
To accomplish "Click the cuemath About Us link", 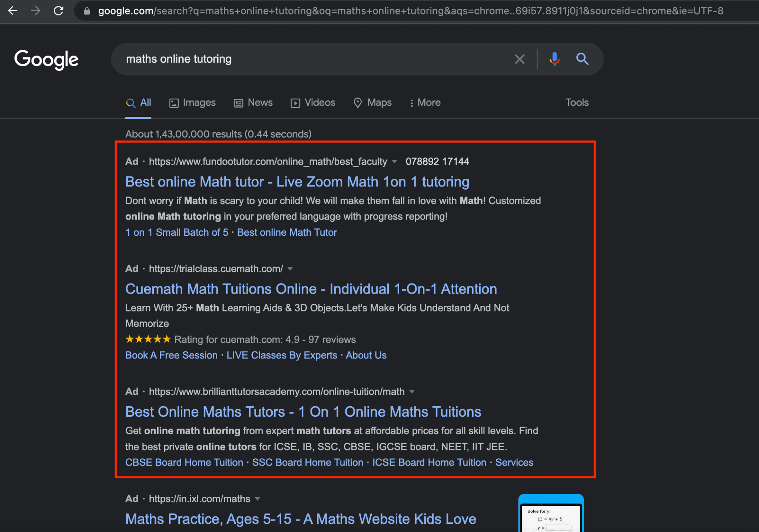I will tap(366, 355).
